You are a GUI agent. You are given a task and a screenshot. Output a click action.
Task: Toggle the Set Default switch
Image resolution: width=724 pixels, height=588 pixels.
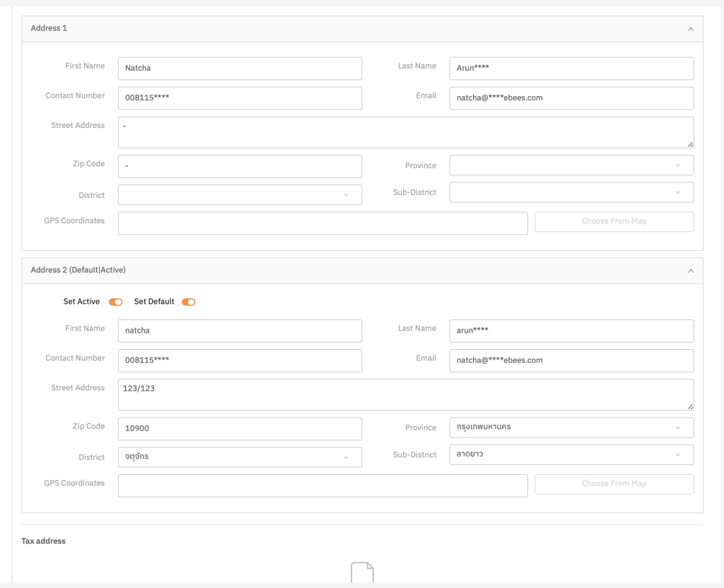(x=189, y=302)
